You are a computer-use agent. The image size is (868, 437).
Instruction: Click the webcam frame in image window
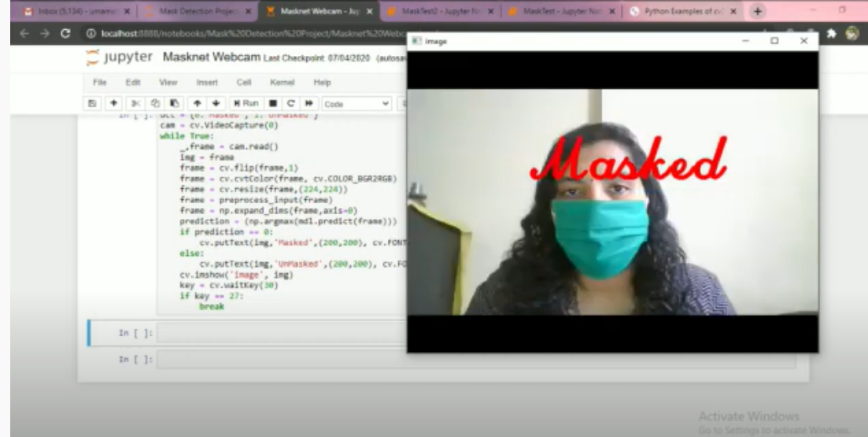tap(612, 202)
